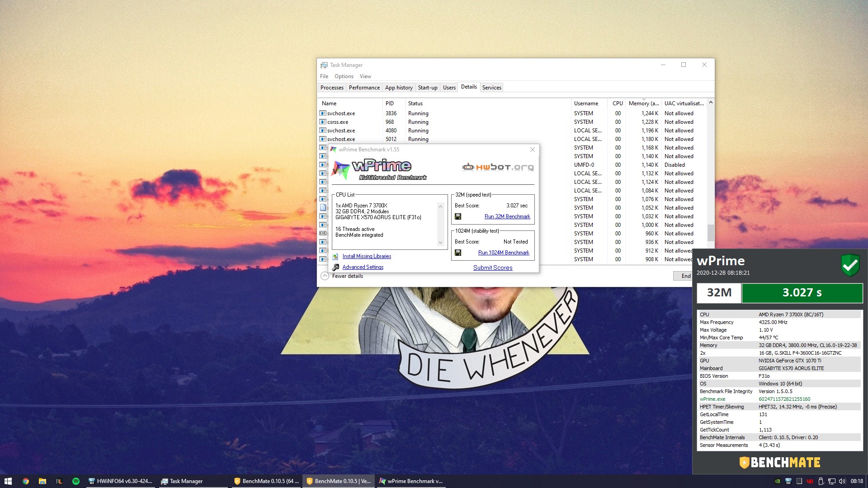Viewport: 868px width, 488px height.
Task: Switch to wPrime Benchmark taskbar button
Action: click(411, 481)
